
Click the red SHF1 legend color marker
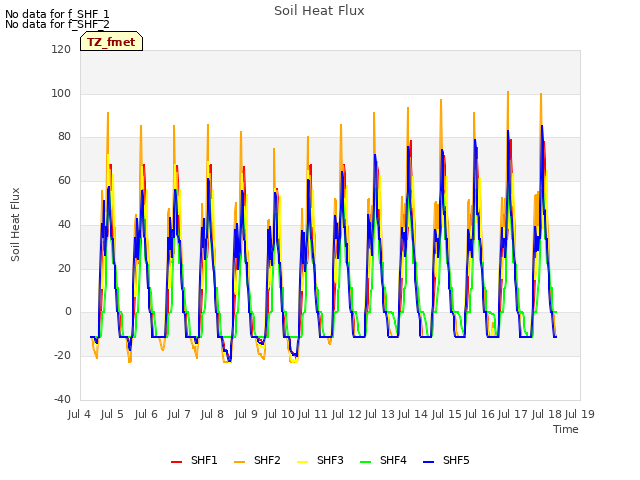176,462
